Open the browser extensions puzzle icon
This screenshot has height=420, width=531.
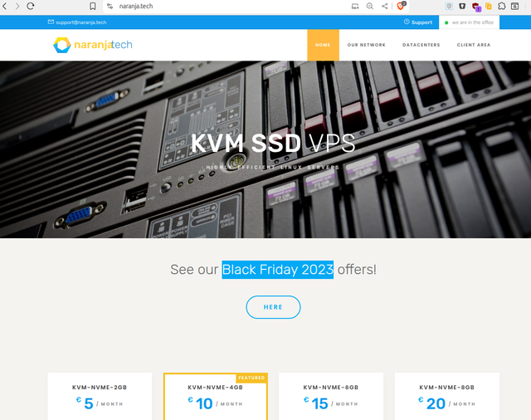(502, 6)
